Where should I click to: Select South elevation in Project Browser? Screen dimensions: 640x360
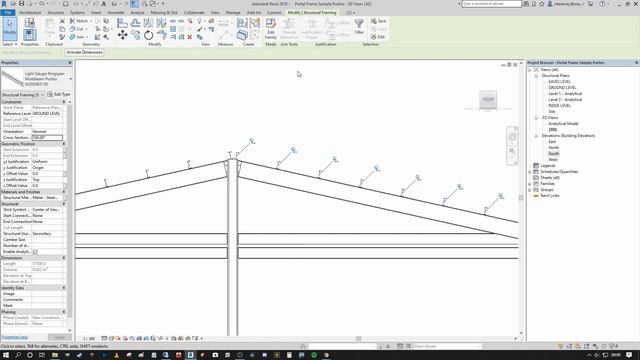(x=553, y=154)
